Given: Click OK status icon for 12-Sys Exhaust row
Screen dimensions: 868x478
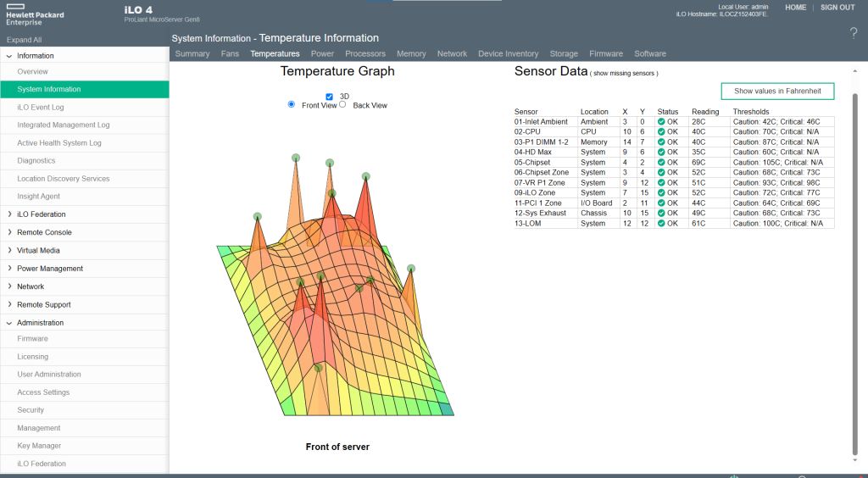Looking at the screenshot, I should tap(661, 213).
